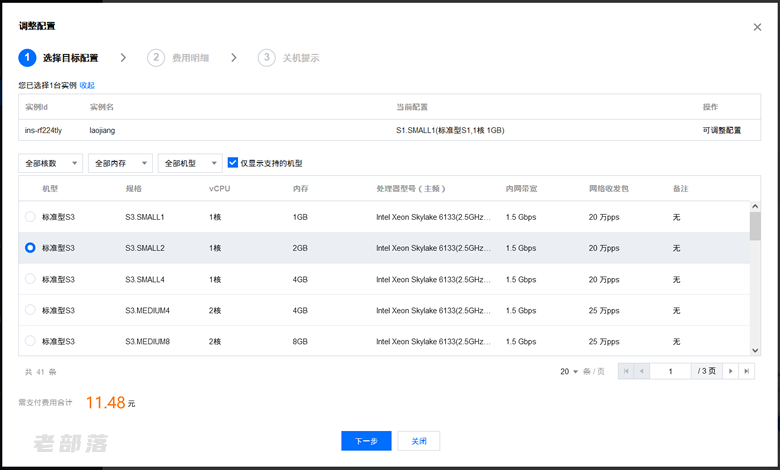This screenshot has width=780, height=470.
Task: Click the 网络收发包 column header
Action: point(609,188)
